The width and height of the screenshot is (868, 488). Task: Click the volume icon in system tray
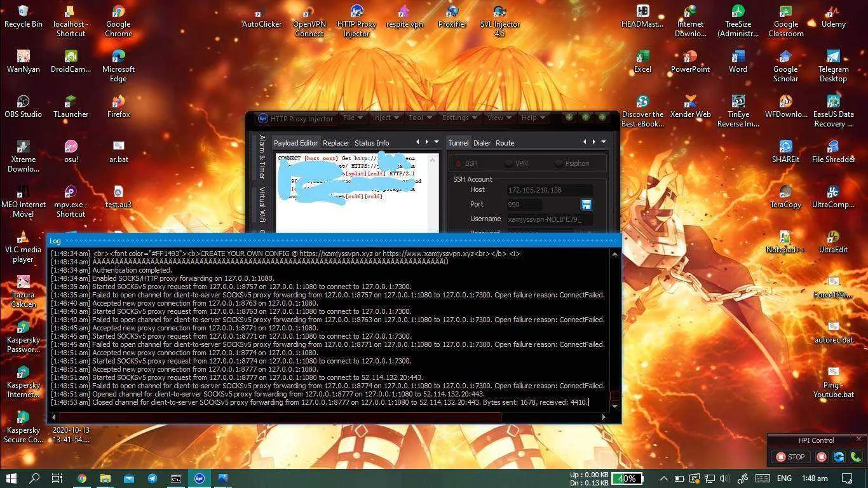pos(726,478)
